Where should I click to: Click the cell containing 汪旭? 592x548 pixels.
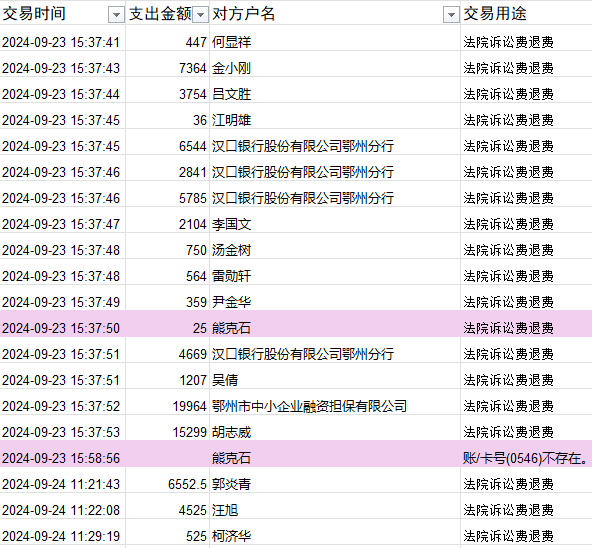pyautogui.click(x=335, y=510)
